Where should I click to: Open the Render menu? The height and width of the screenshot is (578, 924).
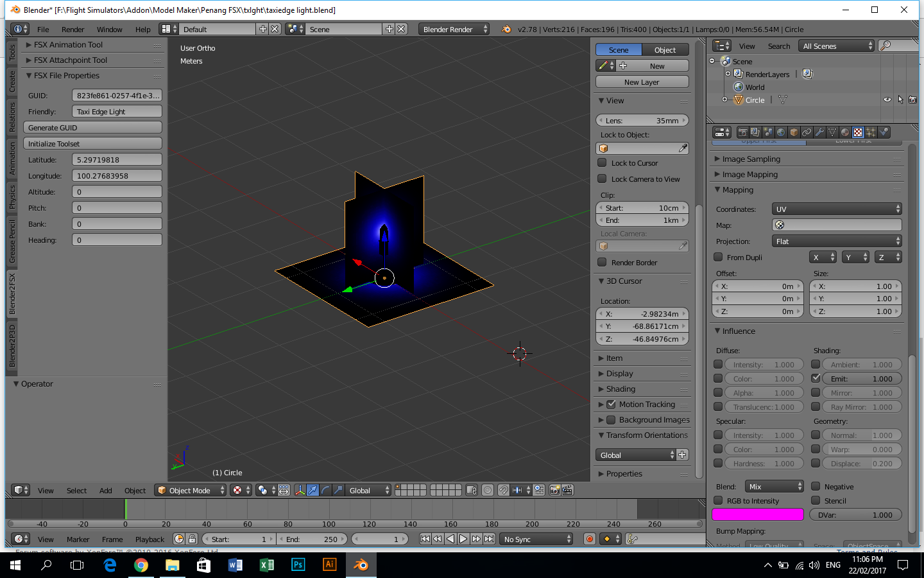(x=73, y=30)
